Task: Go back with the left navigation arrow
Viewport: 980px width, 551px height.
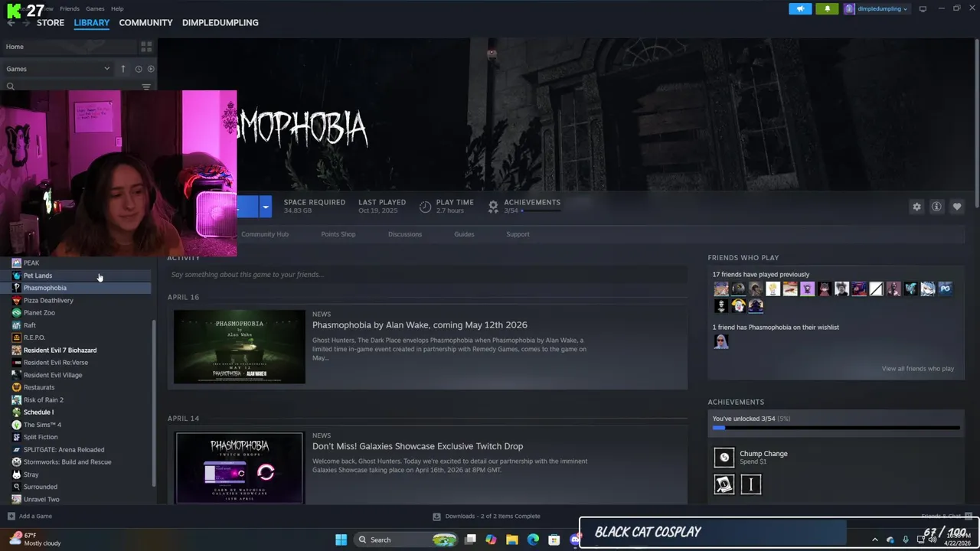Action: click(11, 22)
